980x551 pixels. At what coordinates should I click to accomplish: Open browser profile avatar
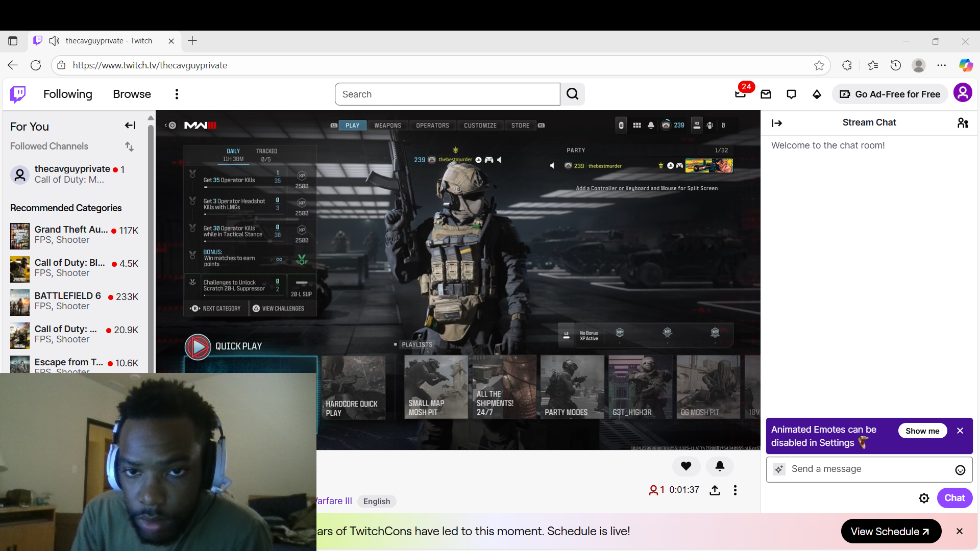coord(919,65)
